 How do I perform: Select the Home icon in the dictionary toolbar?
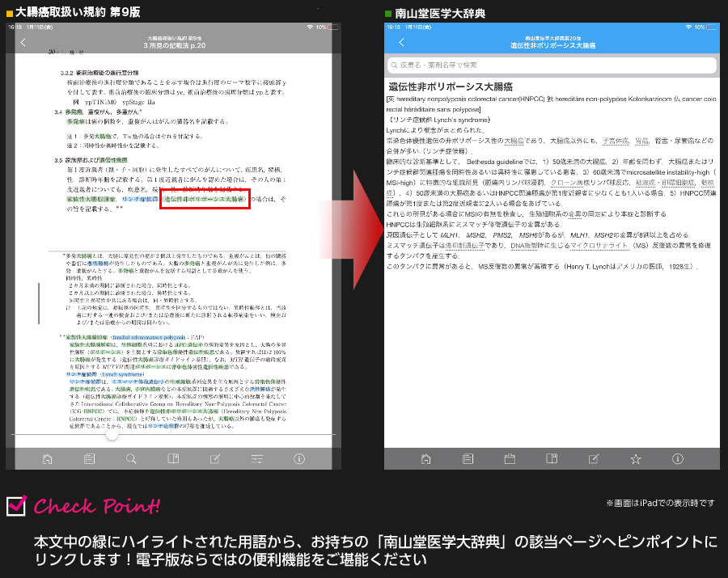(x=425, y=458)
